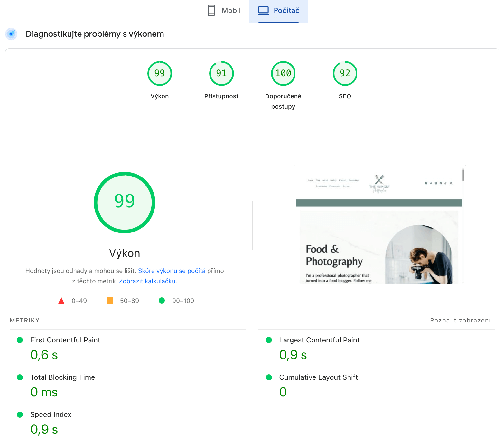Open 'Skóre výkonu se počítá' link
This screenshot has width=504, height=445.
172,271
